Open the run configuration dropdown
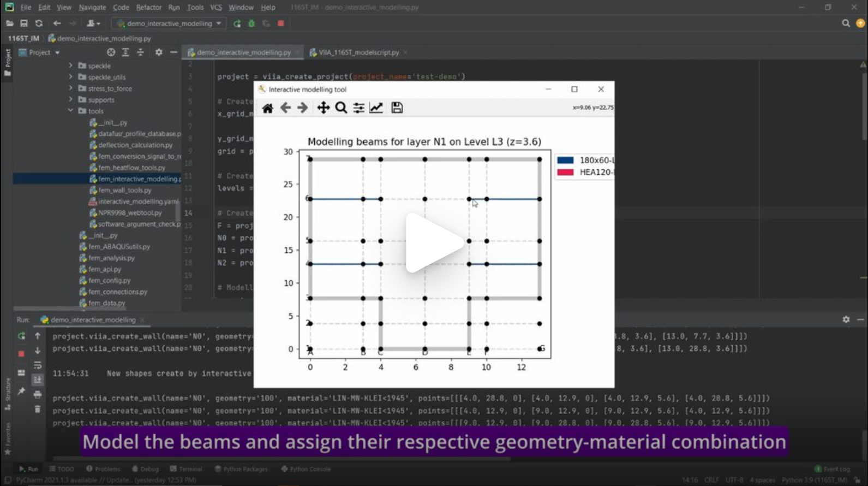The image size is (868, 486). click(170, 23)
